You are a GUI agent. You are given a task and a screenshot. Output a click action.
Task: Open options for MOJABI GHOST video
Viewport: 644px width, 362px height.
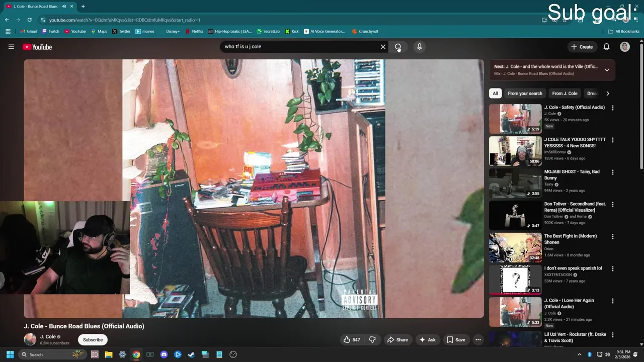point(612,172)
